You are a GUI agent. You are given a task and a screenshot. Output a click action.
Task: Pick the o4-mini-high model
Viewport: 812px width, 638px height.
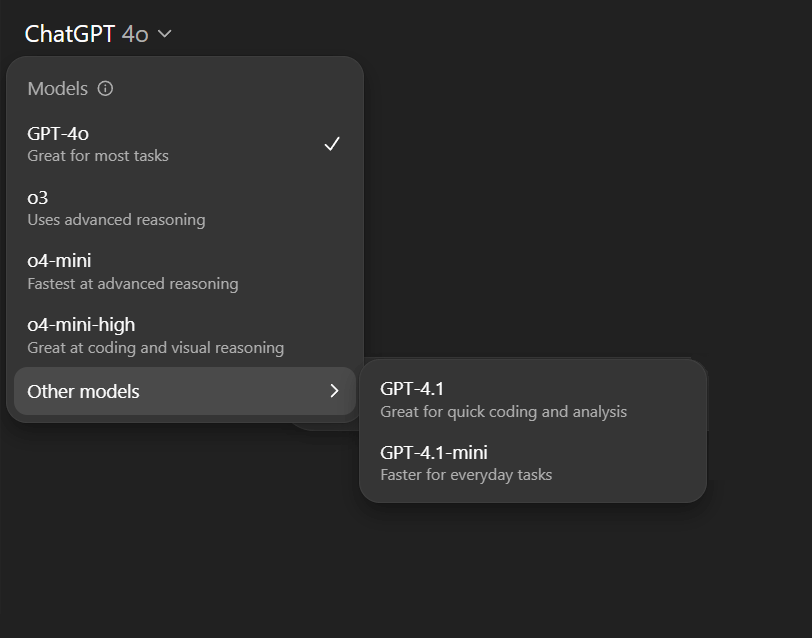point(184,336)
